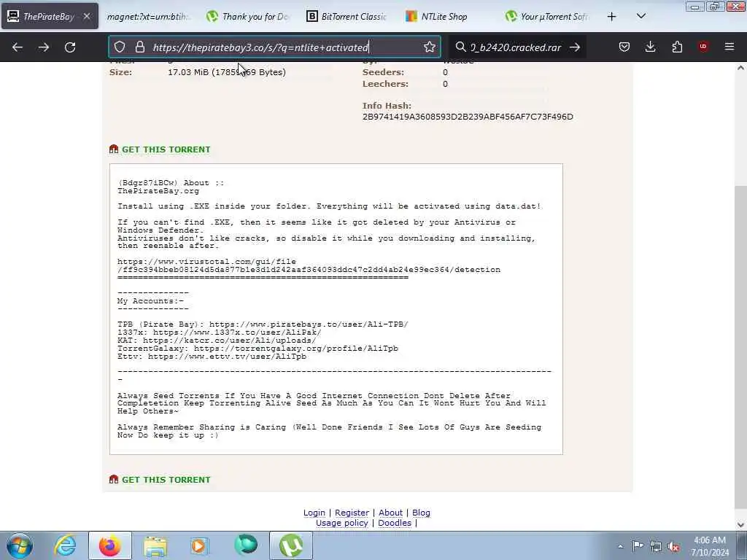Open the Login link

coord(314,513)
